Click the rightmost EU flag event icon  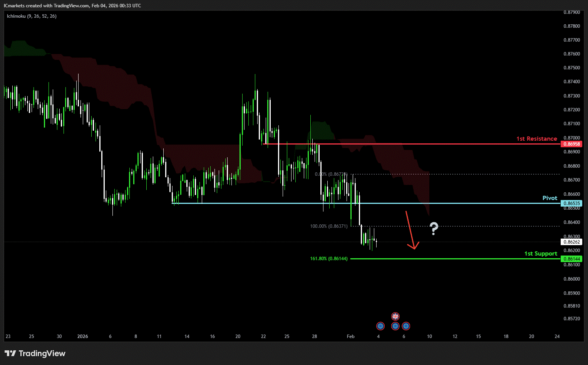[x=406, y=326]
